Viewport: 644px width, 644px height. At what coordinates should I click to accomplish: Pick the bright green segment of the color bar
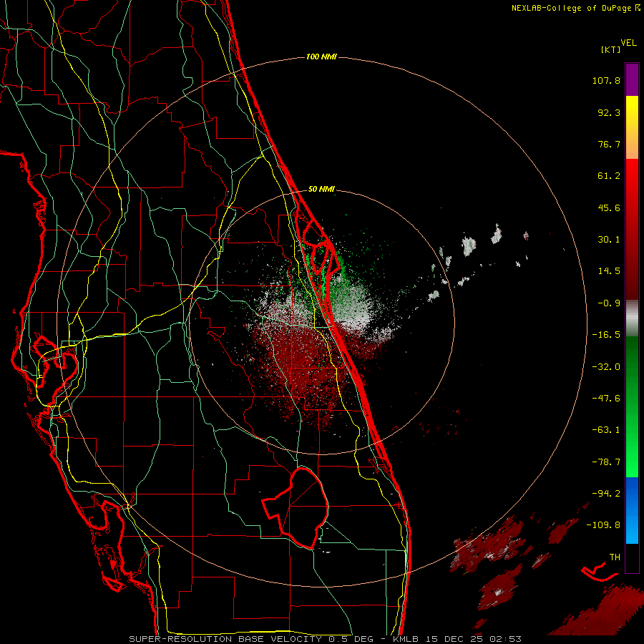[x=632, y=406]
